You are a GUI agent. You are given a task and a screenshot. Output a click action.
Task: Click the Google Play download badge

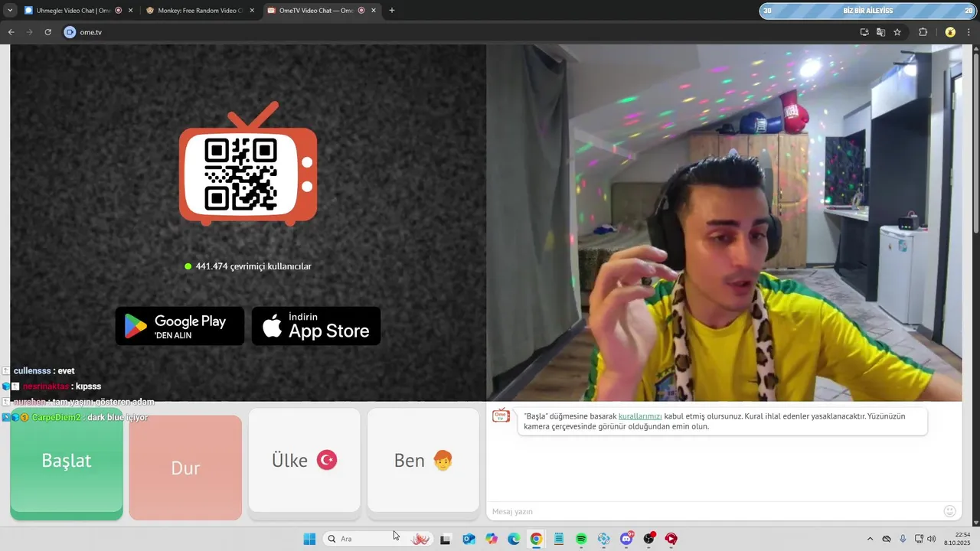[180, 326]
